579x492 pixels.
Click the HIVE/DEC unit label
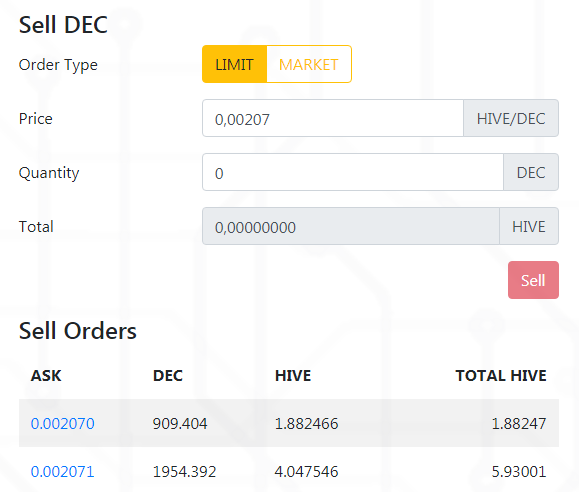511,118
